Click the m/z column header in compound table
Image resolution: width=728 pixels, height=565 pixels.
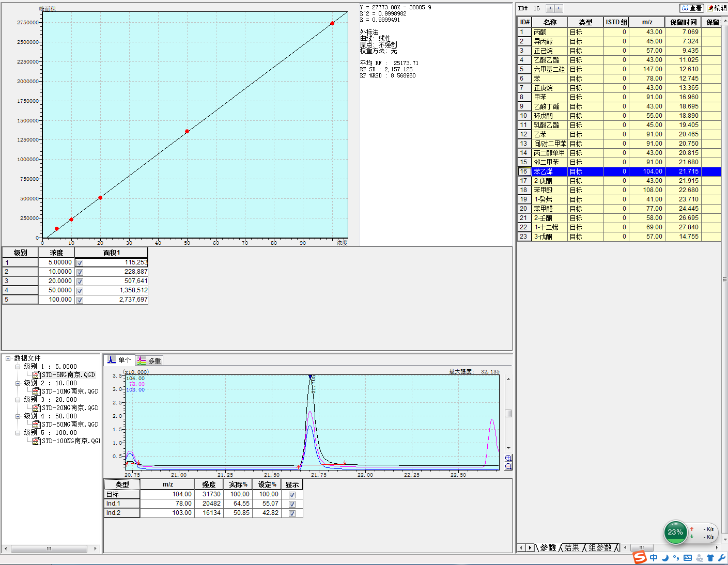pyautogui.click(x=647, y=22)
